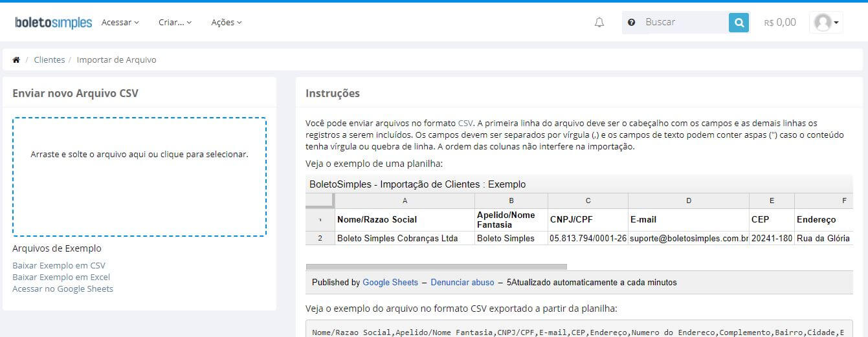Click the 05.813.794/0001-26 cell
The height and width of the screenshot is (337, 868).
click(588, 238)
